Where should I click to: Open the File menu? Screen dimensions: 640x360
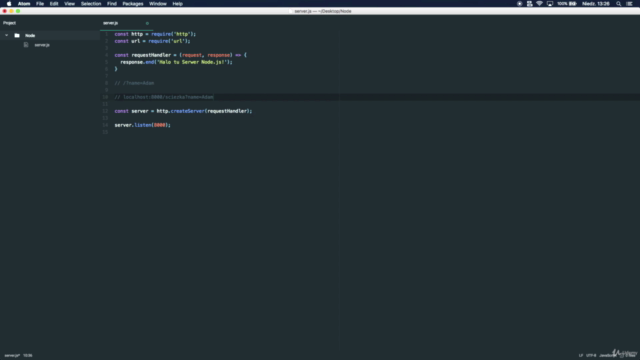click(40, 4)
